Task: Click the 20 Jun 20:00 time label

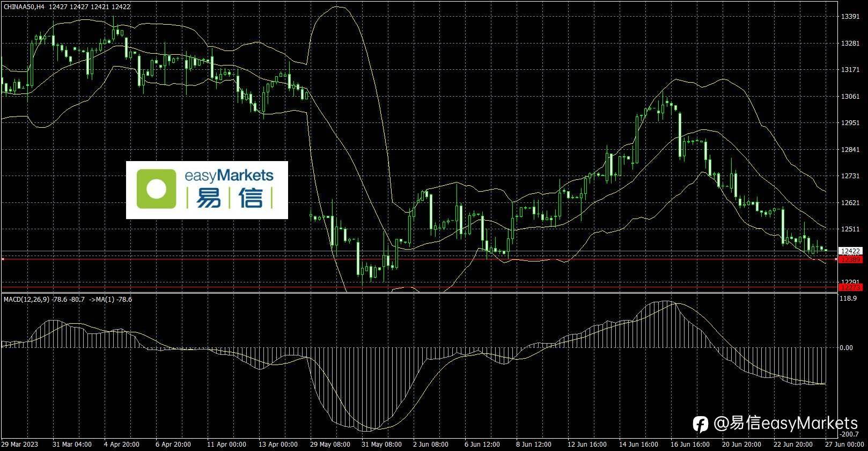Action: click(741, 445)
